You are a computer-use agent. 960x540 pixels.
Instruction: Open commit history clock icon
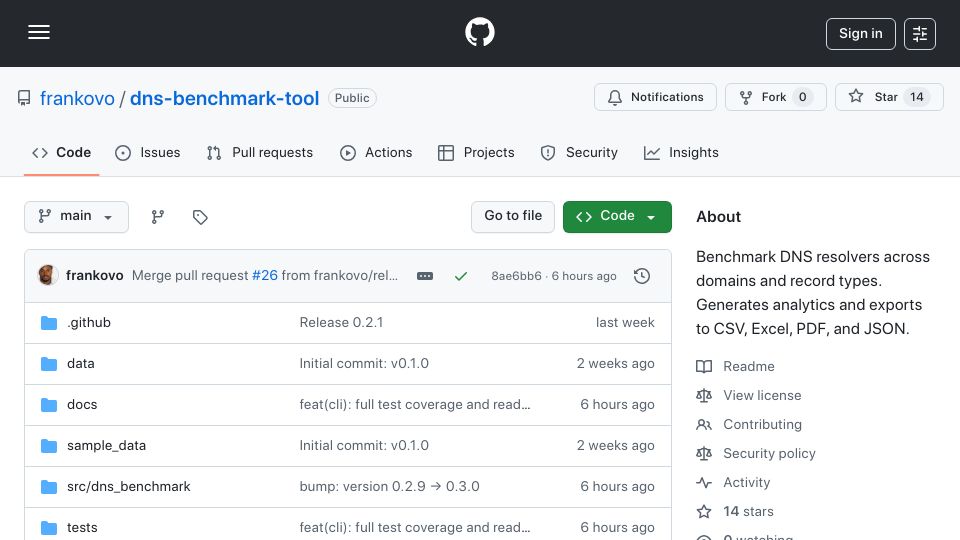pos(642,276)
